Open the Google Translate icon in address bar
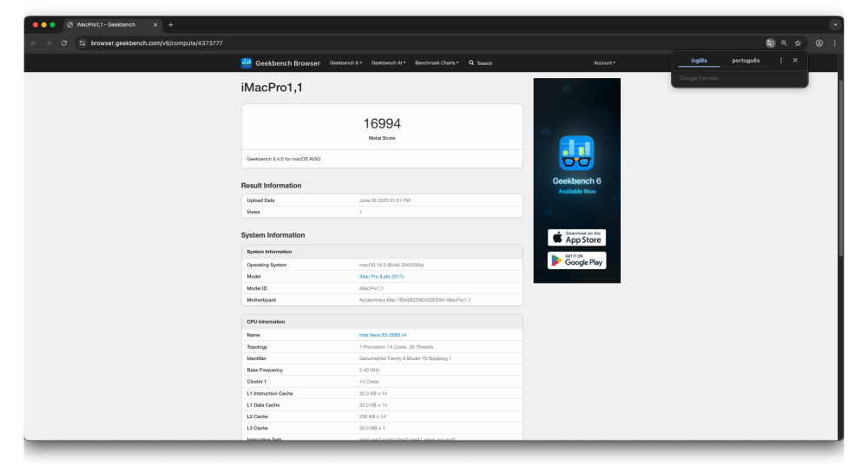 coord(770,43)
